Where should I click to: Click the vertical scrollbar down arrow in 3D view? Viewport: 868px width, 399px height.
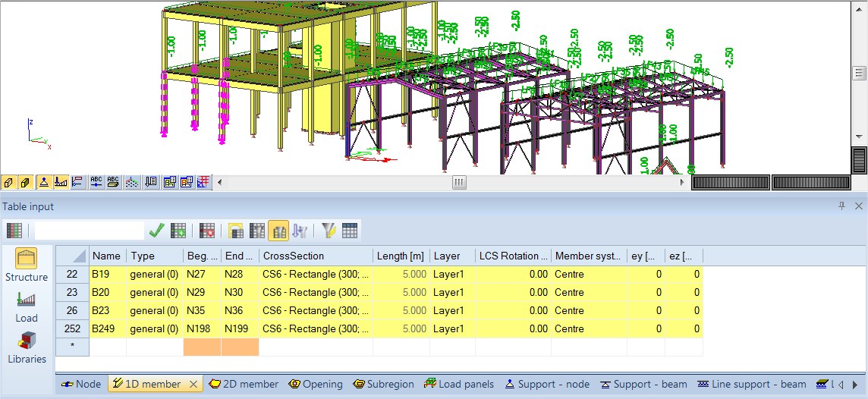point(859,137)
